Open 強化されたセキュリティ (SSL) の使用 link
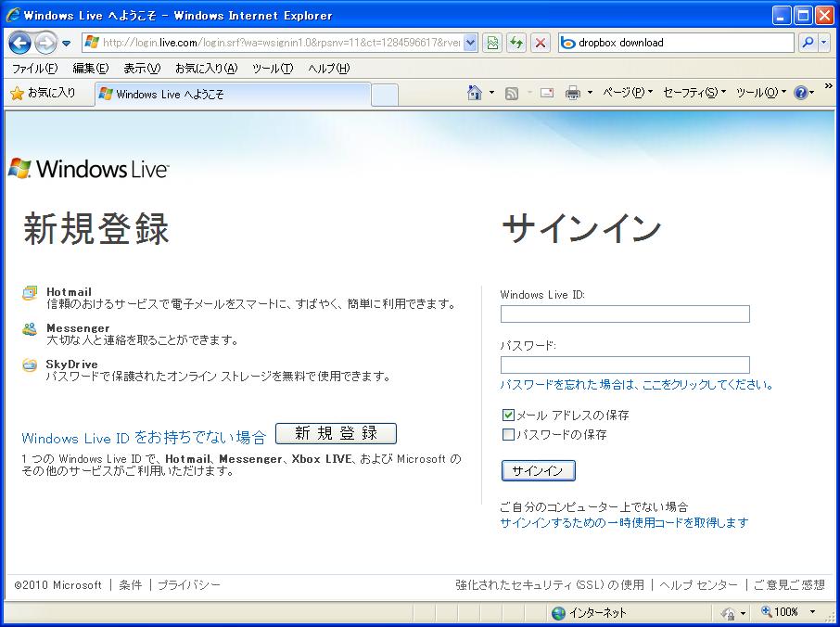The height and width of the screenshot is (627, 840). pos(550,584)
